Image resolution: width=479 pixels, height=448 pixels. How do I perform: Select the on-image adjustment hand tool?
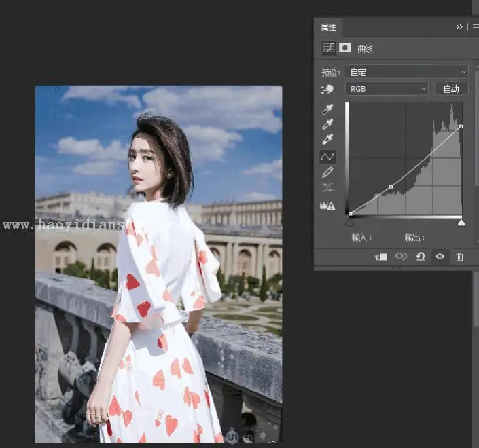327,90
